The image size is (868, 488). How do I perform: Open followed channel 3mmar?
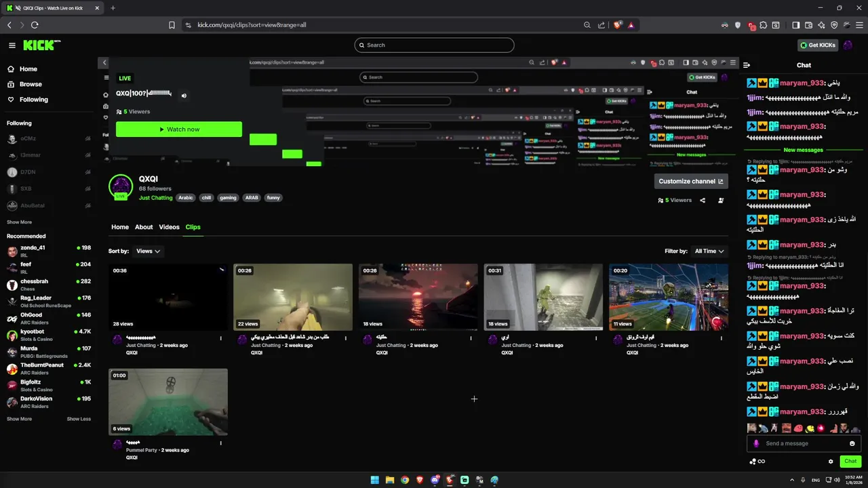coord(48,155)
